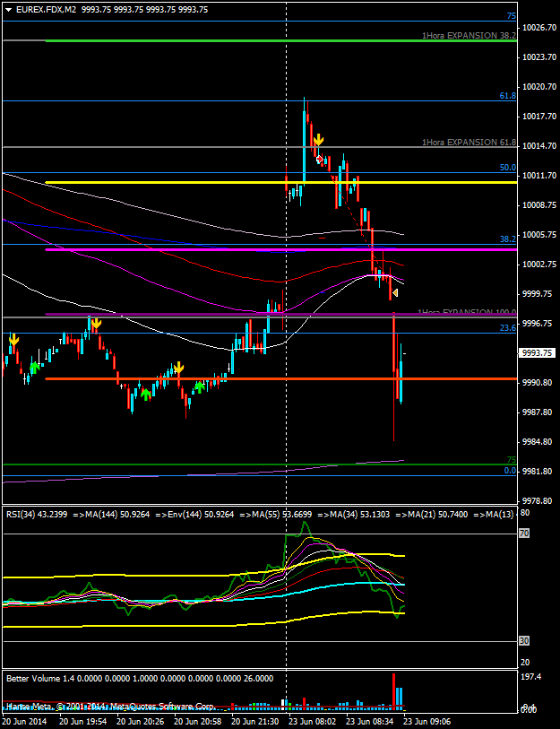Select the Fibonacci 61.8 level label
This screenshot has height=729, width=560.
point(507,95)
